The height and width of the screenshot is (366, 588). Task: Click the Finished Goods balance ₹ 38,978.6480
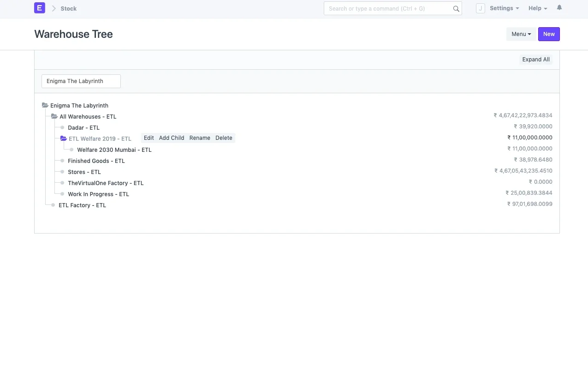click(x=533, y=160)
